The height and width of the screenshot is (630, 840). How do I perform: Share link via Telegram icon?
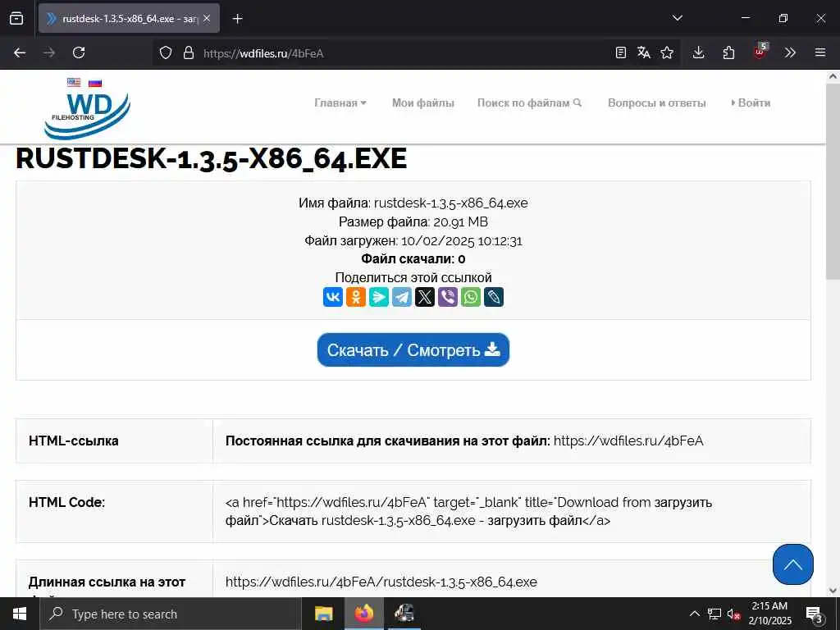[402, 297]
